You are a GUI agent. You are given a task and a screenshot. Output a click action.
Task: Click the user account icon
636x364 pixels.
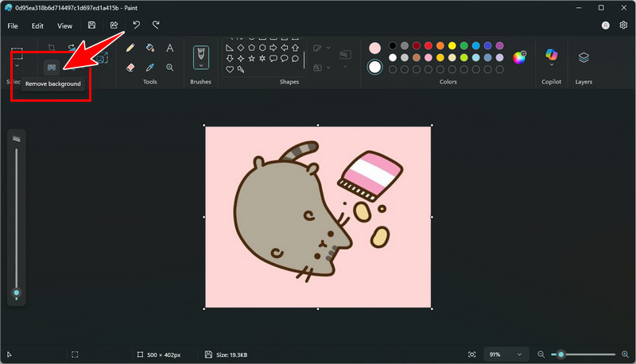(x=606, y=25)
